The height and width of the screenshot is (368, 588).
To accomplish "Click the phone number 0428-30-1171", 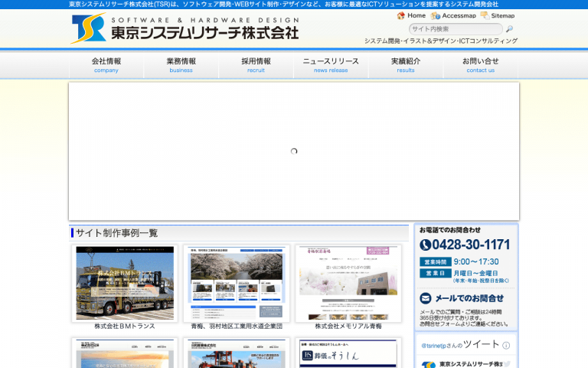I will [471, 245].
